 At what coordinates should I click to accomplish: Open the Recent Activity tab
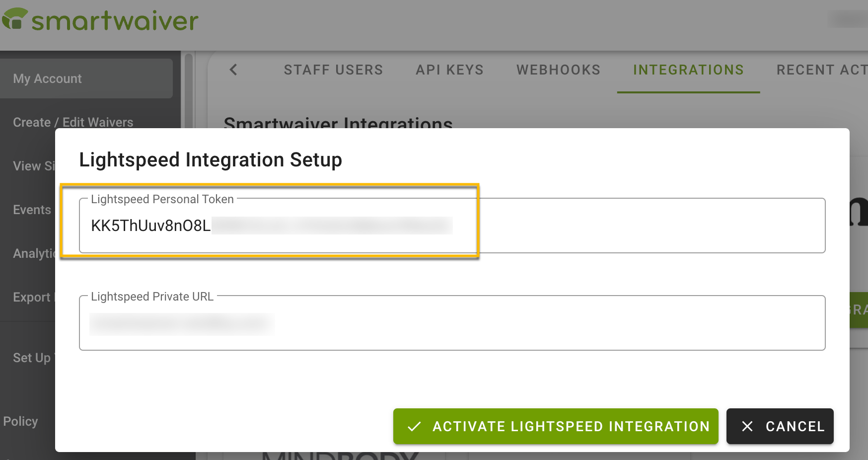(822, 70)
